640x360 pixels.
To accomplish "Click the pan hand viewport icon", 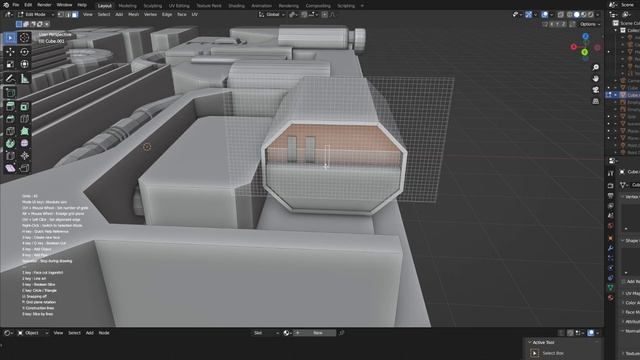I will 596,78.
